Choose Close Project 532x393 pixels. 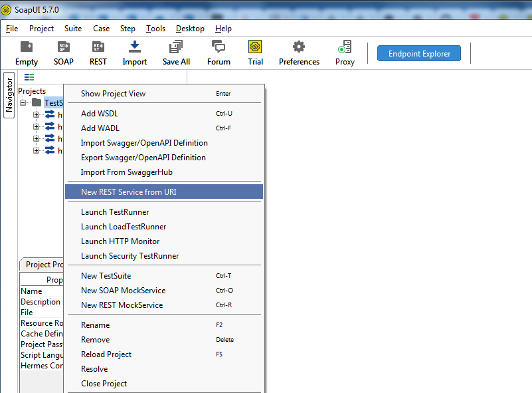[164, 384]
